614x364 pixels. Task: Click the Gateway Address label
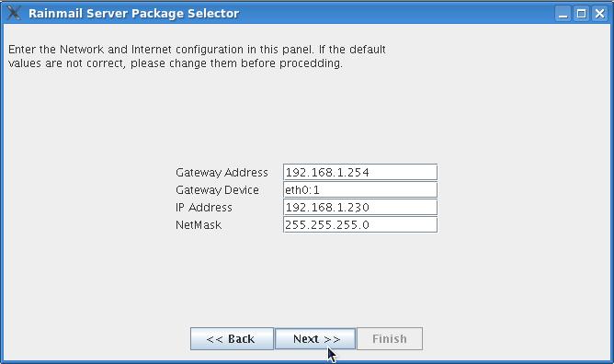[x=222, y=173]
